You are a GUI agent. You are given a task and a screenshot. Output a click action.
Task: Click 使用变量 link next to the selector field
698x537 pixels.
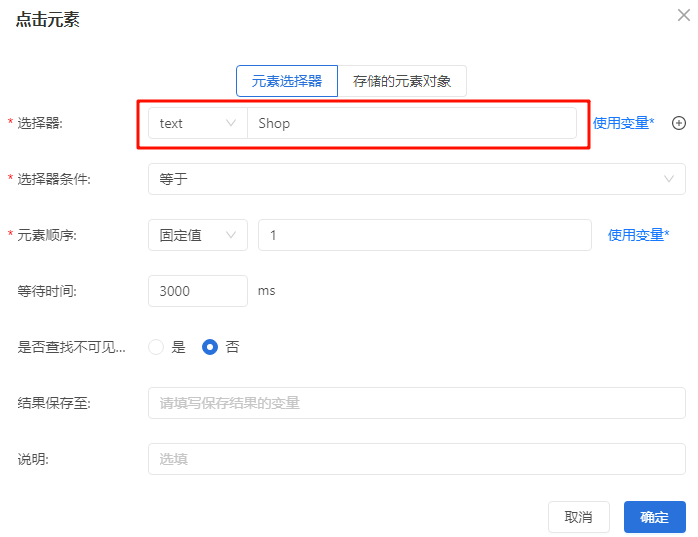(623, 123)
